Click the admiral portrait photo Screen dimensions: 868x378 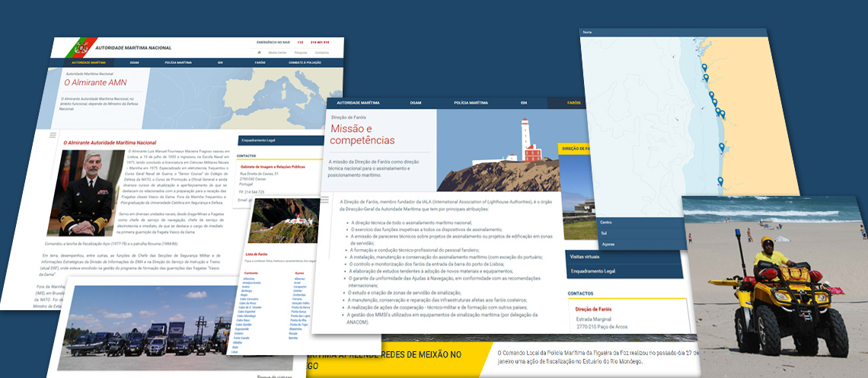pyautogui.click(x=85, y=192)
